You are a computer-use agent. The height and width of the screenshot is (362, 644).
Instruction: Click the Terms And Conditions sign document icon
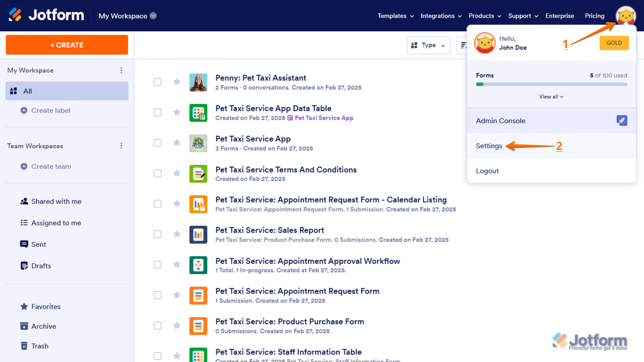198,173
